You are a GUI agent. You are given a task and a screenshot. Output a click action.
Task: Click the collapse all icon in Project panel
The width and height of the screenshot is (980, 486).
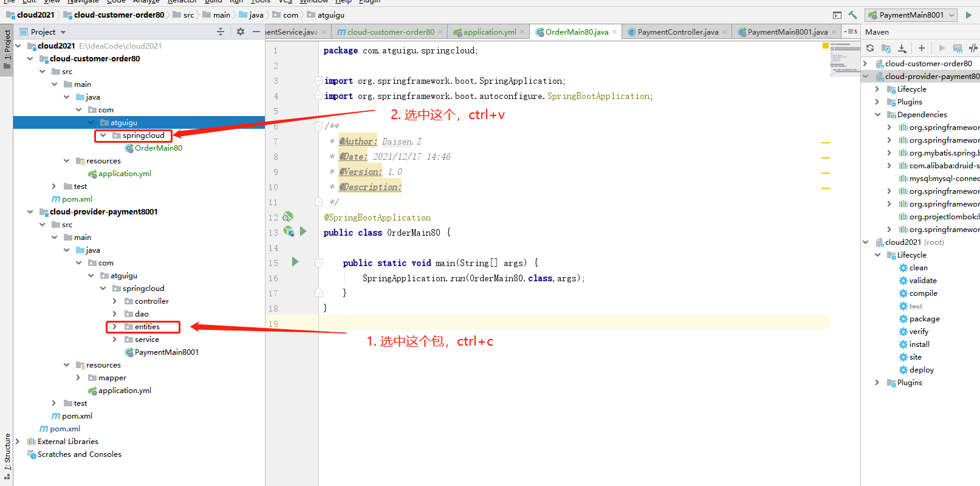click(x=221, y=32)
